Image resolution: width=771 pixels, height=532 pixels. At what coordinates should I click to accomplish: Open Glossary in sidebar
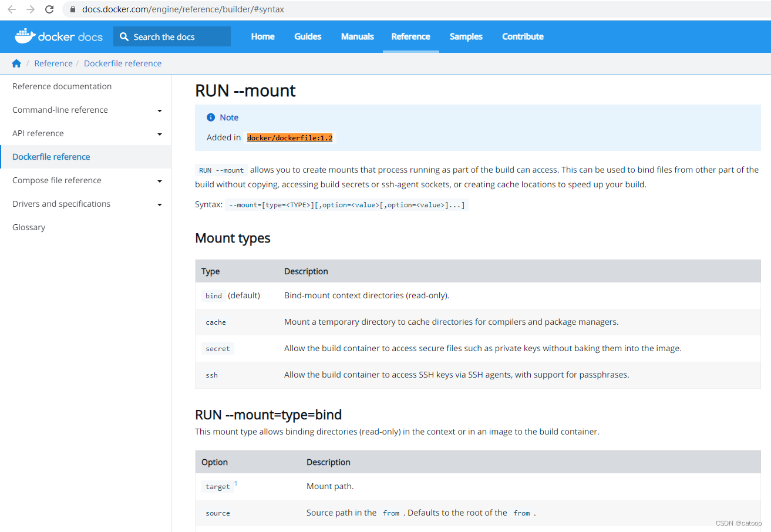click(x=29, y=227)
